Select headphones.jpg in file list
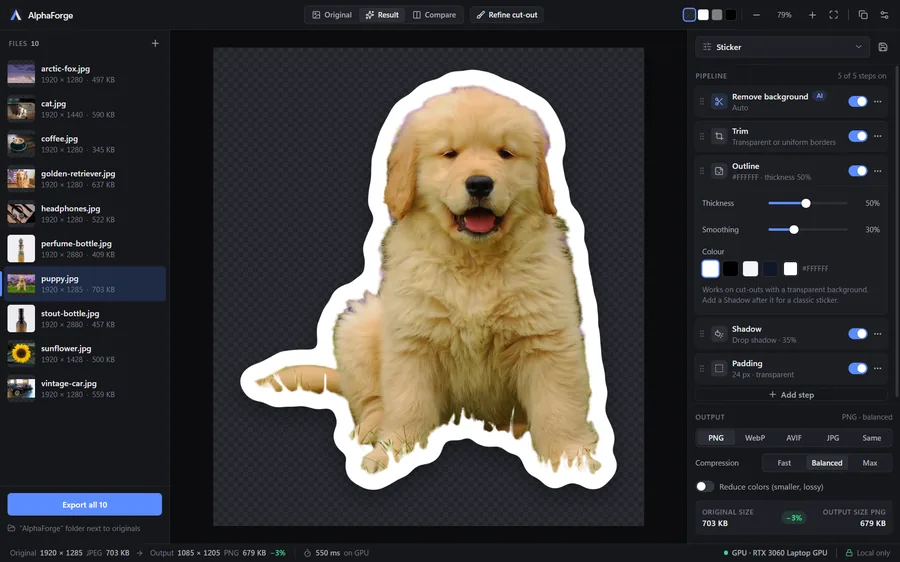 (x=85, y=214)
